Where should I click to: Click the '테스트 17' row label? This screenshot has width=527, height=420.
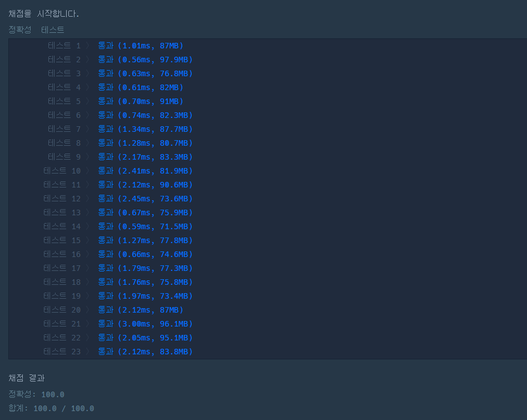click(x=62, y=268)
